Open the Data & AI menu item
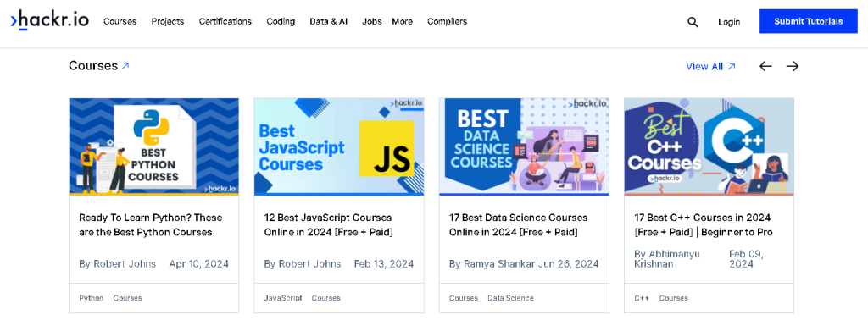 pyautogui.click(x=329, y=21)
